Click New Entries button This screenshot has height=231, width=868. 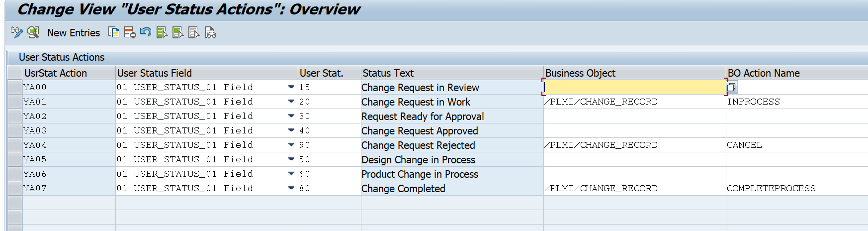pyautogui.click(x=74, y=33)
